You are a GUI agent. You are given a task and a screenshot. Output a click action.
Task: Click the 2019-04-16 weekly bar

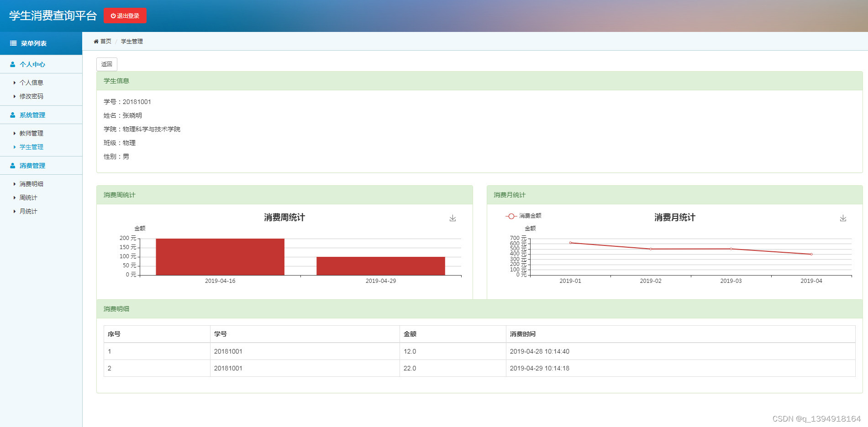click(220, 257)
